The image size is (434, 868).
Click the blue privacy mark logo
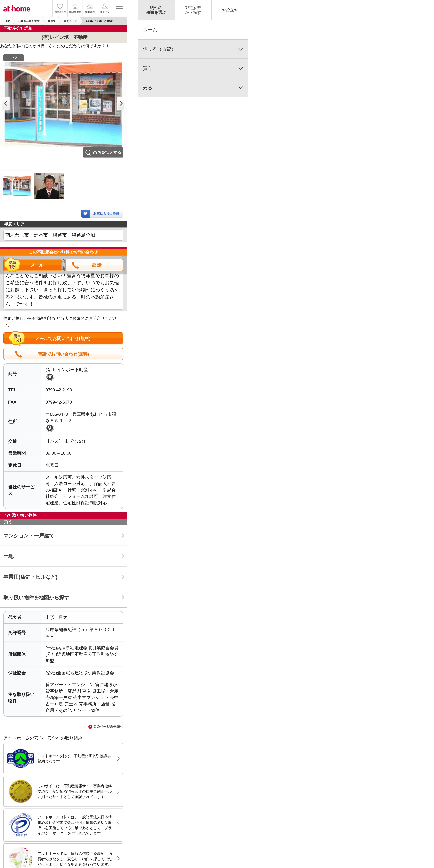click(21, 825)
